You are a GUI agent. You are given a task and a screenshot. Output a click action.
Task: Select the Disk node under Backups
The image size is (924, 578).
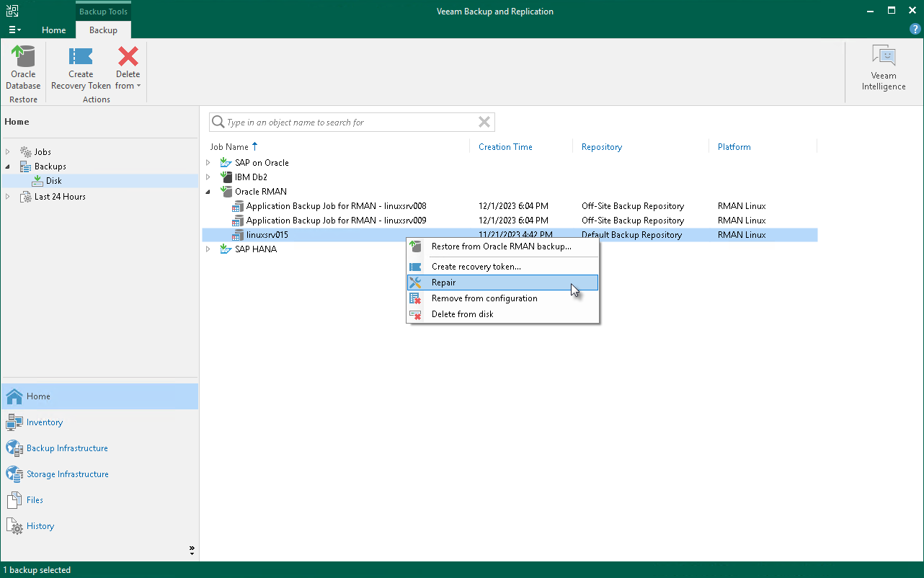(53, 181)
